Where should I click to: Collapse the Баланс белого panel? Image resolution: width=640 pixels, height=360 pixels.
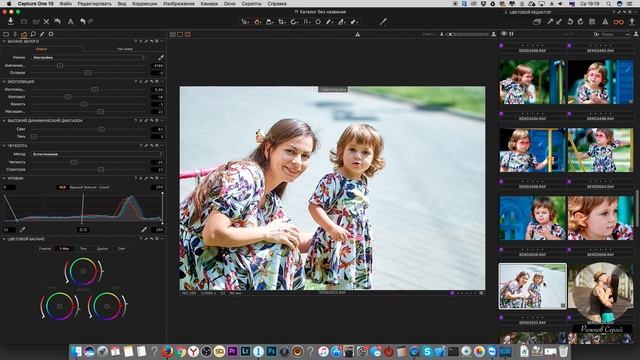pyautogui.click(x=4, y=42)
